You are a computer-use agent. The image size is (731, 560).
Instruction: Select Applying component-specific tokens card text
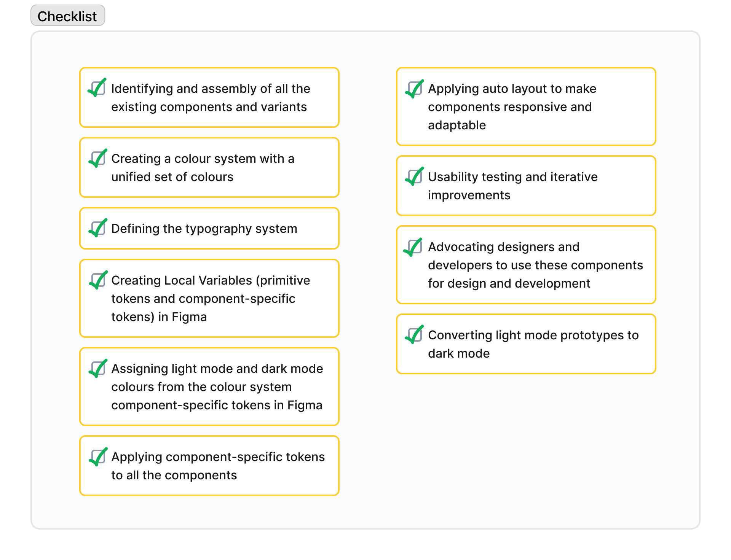click(218, 466)
